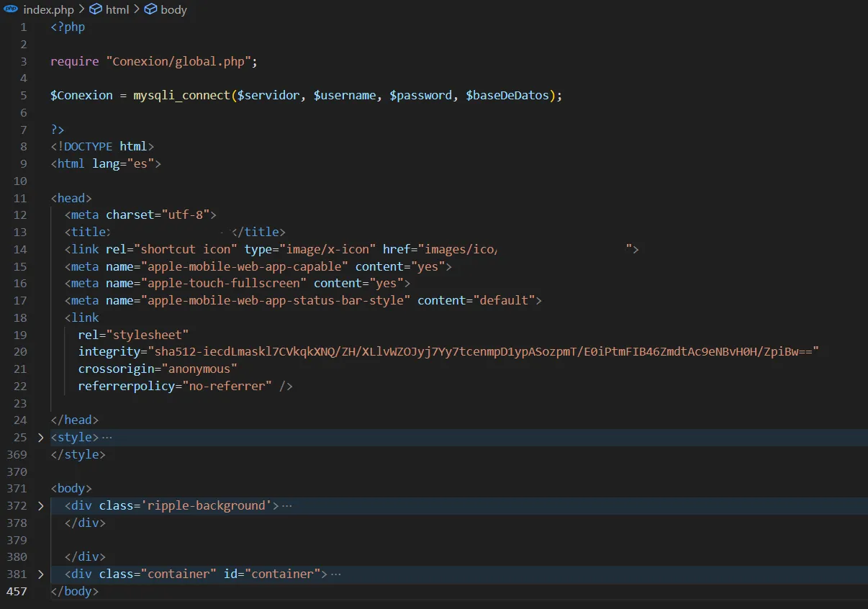Click rel="stylesheet" attribute on line 19
Viewport: 868px width, 609px height.
[x=133, y=335]
